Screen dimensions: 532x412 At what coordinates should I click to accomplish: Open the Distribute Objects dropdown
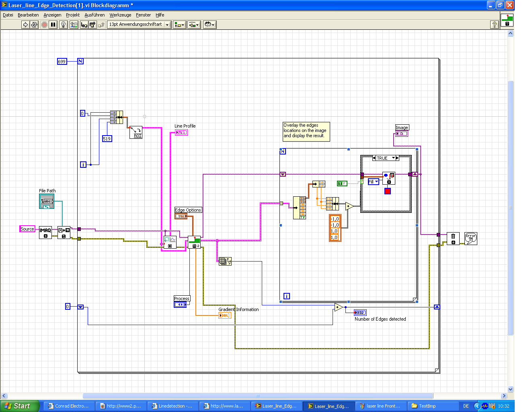(x=194, y=25)
